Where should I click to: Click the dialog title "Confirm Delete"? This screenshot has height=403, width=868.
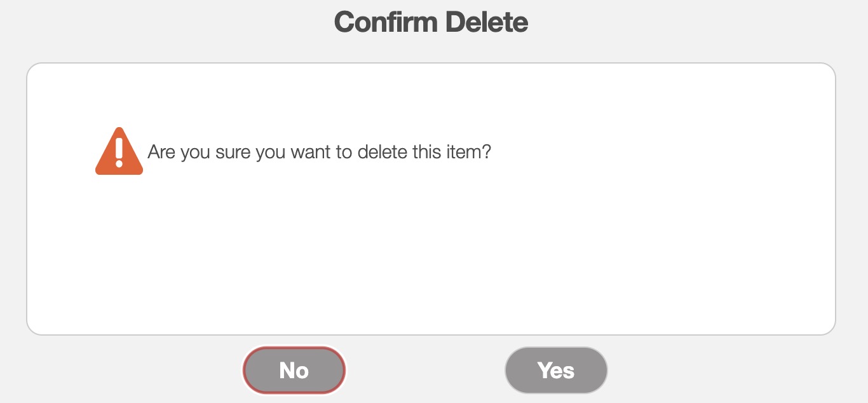pos(431,23)
